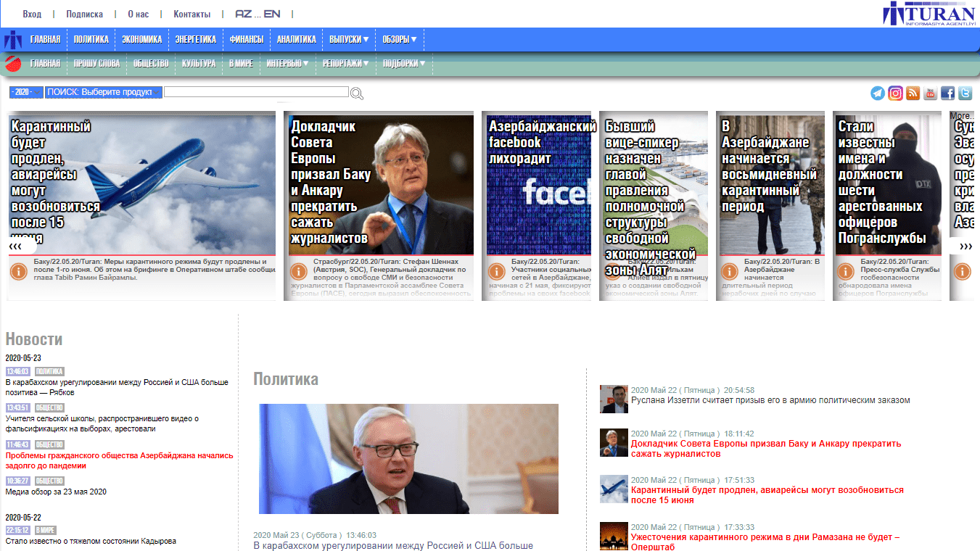Open the Telegram social icon
980x551 pixels.
pyautogui.click(x=878, y=93)
